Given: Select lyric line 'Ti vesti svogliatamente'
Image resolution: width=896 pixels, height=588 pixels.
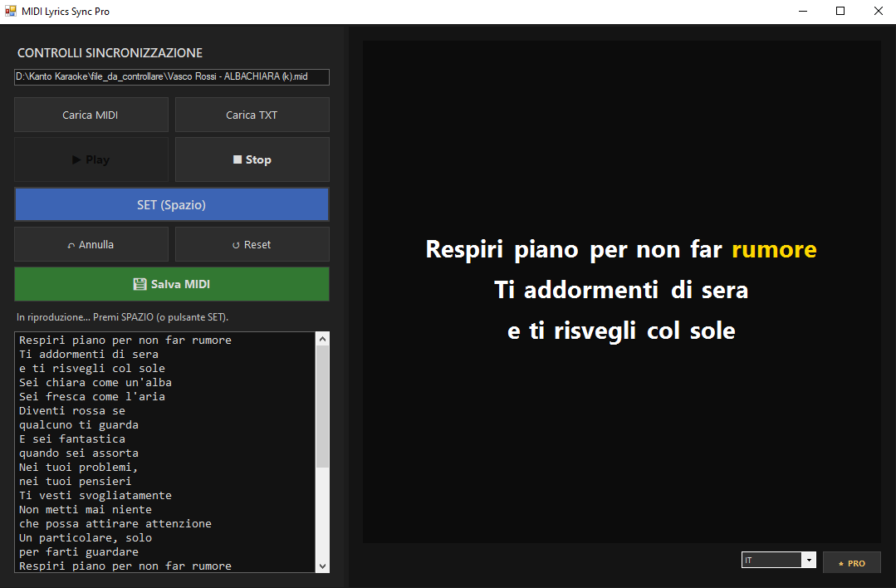Looking at the screenshot, I should click(95, 495).
